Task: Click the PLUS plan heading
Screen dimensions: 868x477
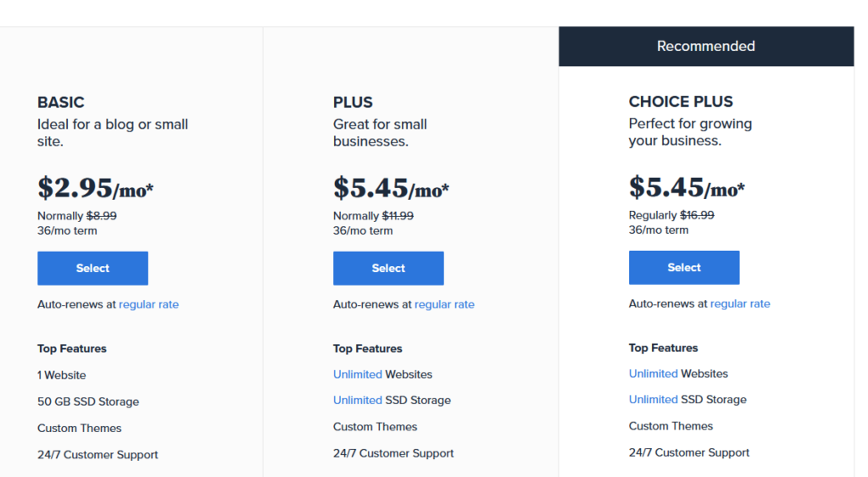Action: click(353, 103)
